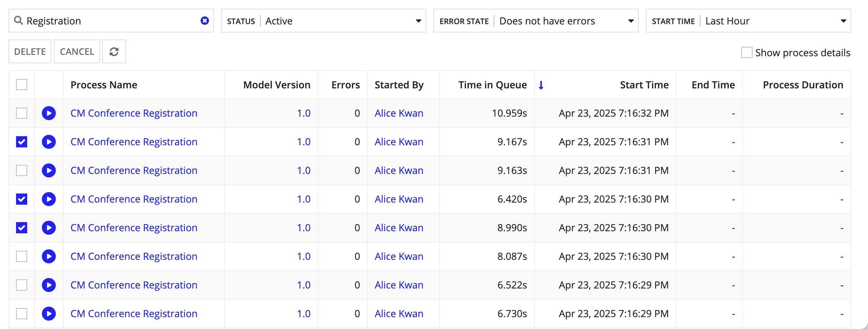Click active status icon for 9.163s process
The width and height of the screenshot is (868, 329).
click(x=49, y=170)
